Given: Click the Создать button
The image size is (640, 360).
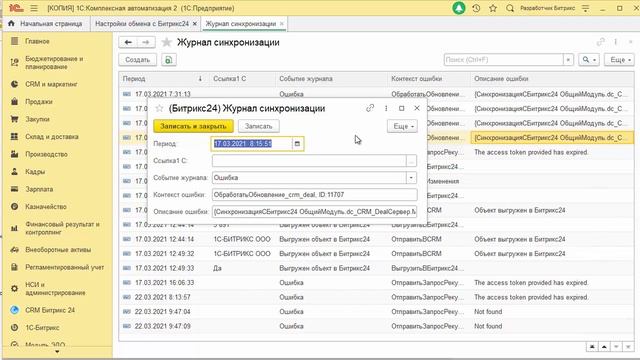Looking at the screenshot, I should click(138, 60).
